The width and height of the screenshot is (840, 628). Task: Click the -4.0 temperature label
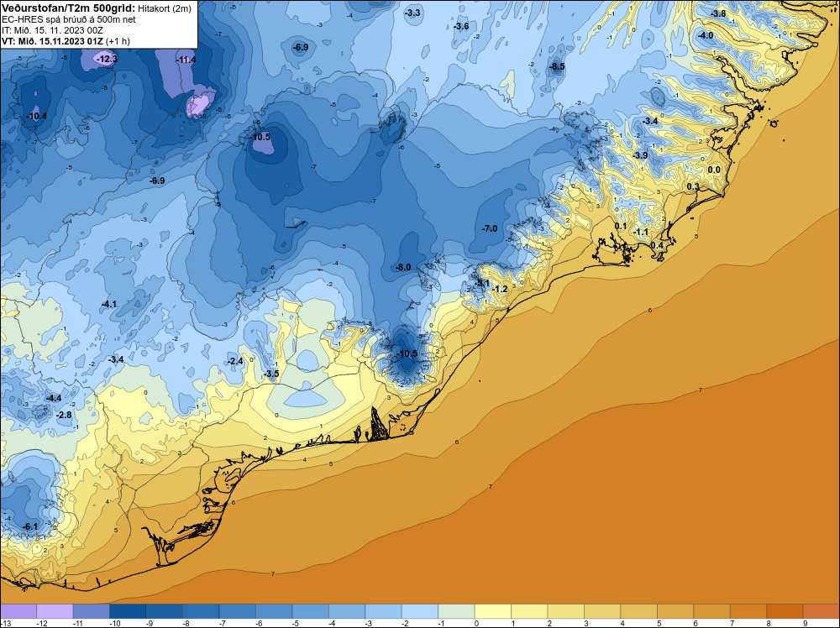click(706, 35)
